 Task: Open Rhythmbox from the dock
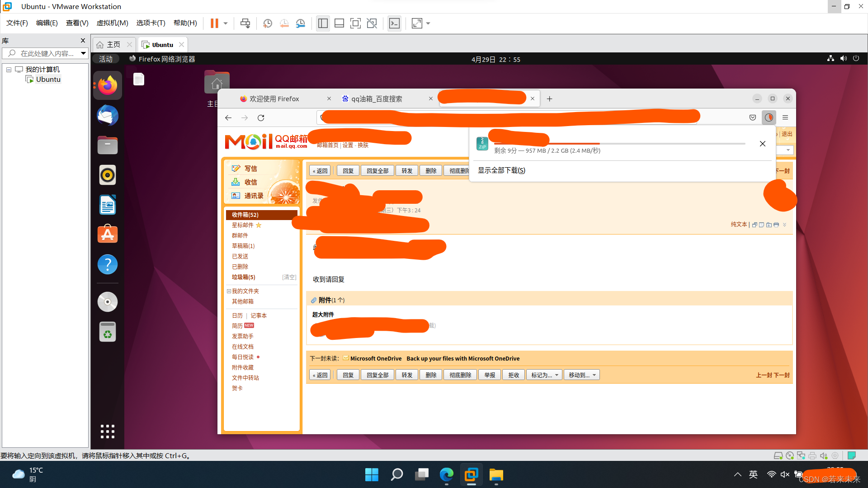point(107,175)
